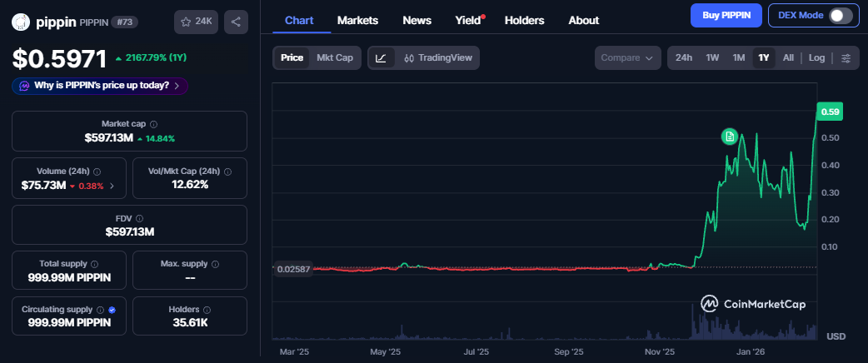Click the star watchlist 24K button
Viewport: 868px width, 363px height.
pos(196,22)
